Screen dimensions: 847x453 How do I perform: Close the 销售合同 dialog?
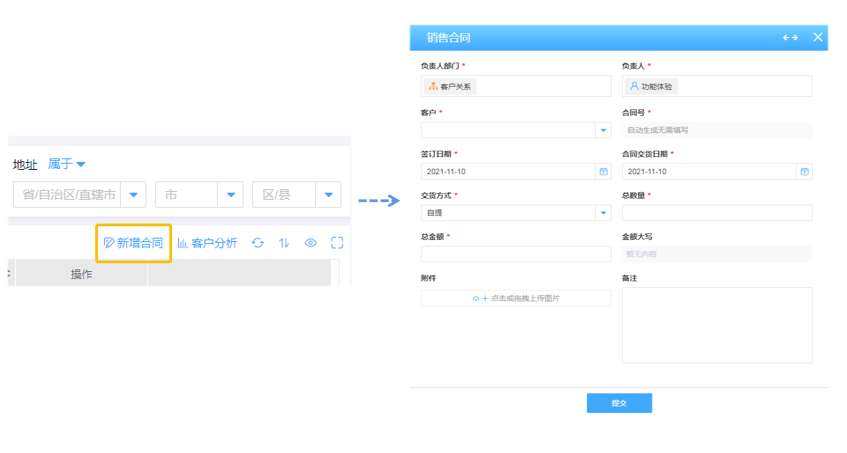pos(818,38)
